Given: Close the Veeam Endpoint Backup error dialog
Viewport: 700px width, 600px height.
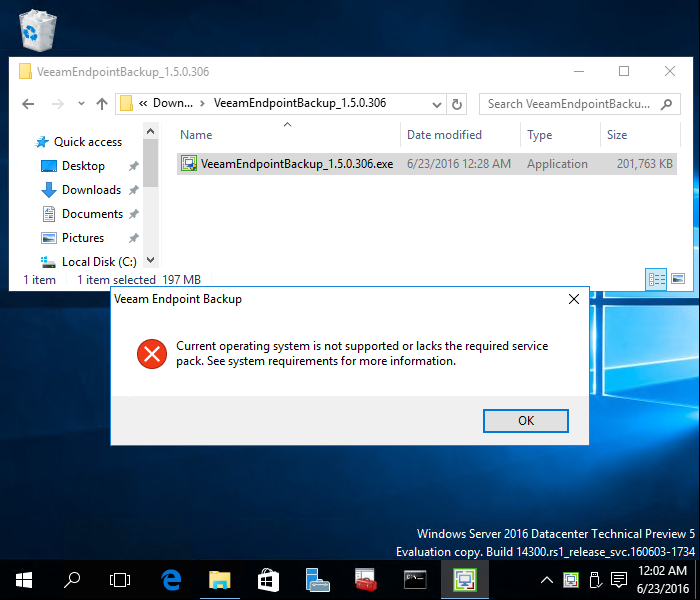Looking at the screenshot, I should [x=574, y=299].
